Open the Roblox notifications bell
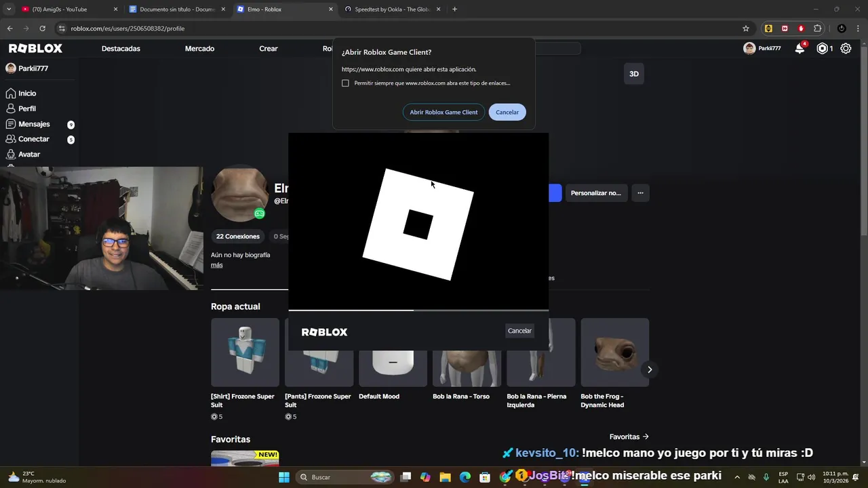This screenshot has height=488, width=868. (800, 48)
